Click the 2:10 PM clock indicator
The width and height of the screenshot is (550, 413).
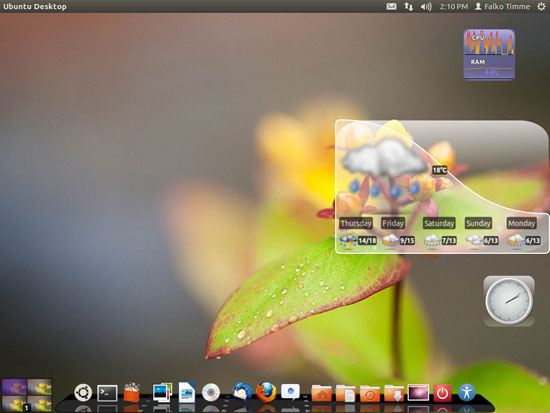coord(454,6)
